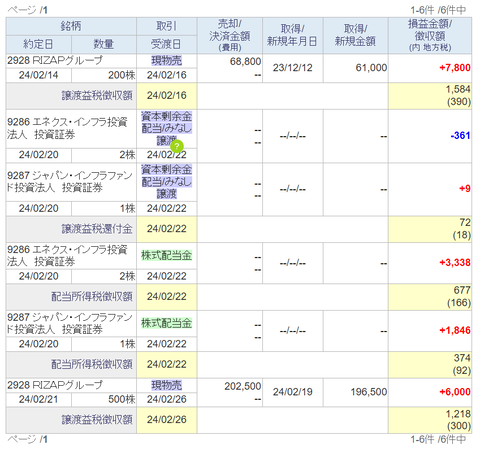
Task: Click the +1,846 dividend amount
Action: tap(455, 330)
